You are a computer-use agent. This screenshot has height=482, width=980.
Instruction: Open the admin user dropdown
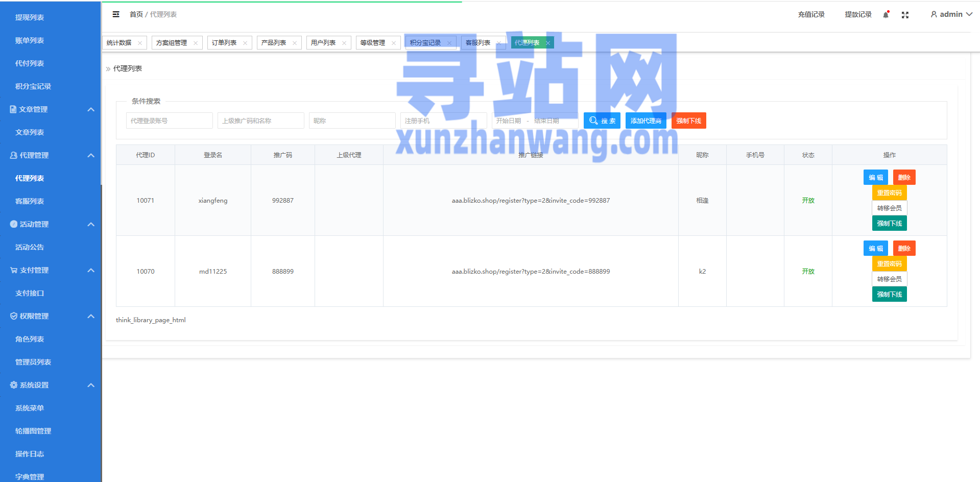(x=951, y=14)
